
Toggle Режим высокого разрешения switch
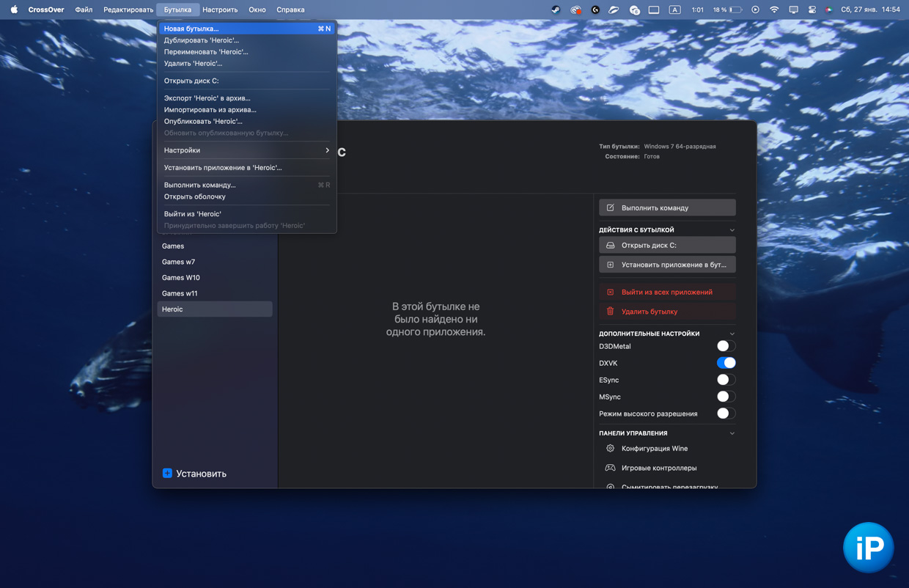[725, 414]
